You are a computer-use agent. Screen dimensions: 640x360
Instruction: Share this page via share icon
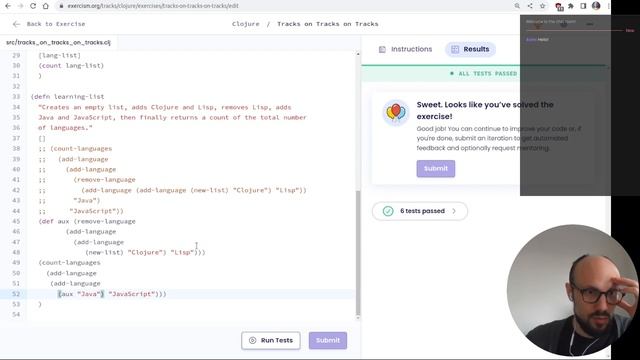pos(530,6)
